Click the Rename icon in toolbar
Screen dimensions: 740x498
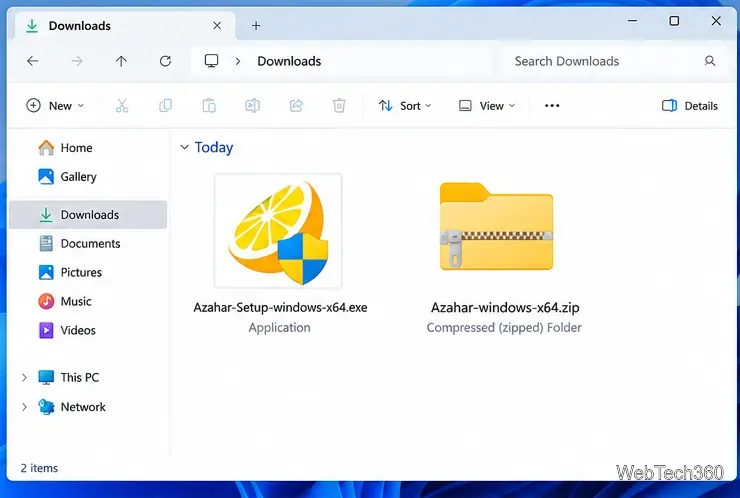click(x=252, y=106)
